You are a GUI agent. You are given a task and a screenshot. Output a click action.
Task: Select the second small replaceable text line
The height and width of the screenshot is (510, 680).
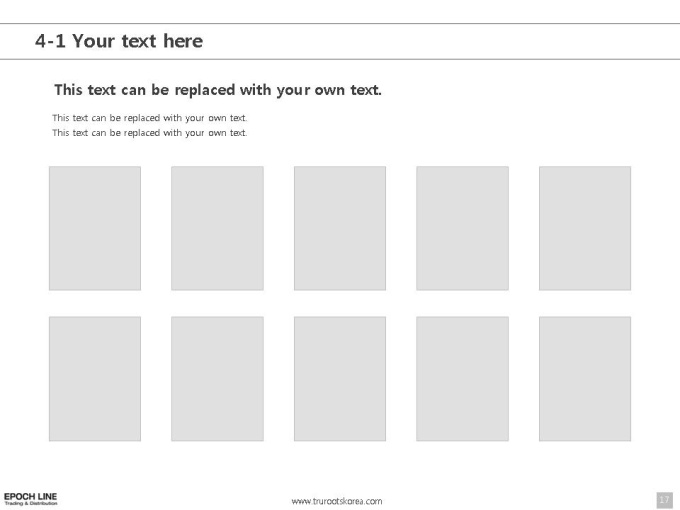pos(150,133)
